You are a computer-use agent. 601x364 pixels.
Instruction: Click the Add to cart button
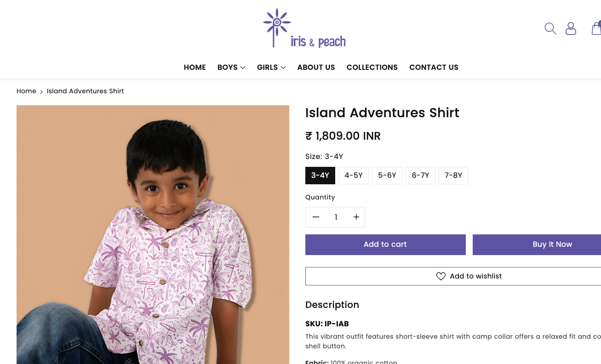coord(385,245)
